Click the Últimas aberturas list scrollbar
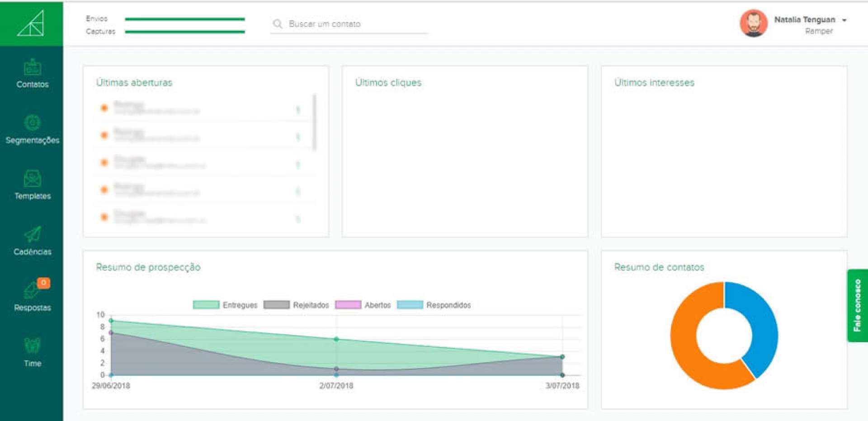Viewport: 868px width, 421px height. coord(314,122)
